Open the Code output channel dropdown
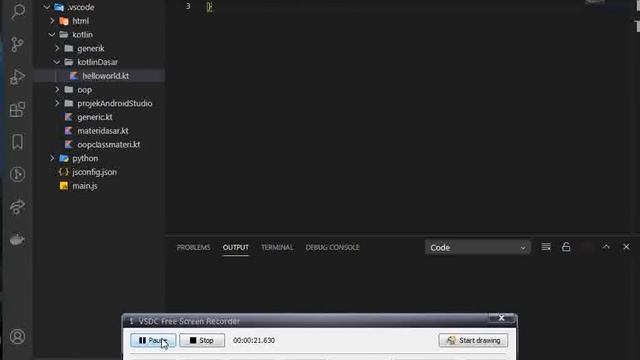This screenshot has width=640, height=360. (x=478, y=247)
